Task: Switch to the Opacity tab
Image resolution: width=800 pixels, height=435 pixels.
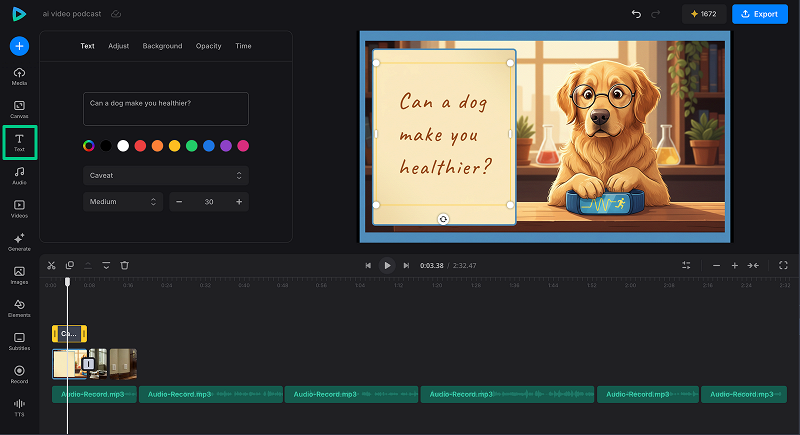Action: point(209,46)
